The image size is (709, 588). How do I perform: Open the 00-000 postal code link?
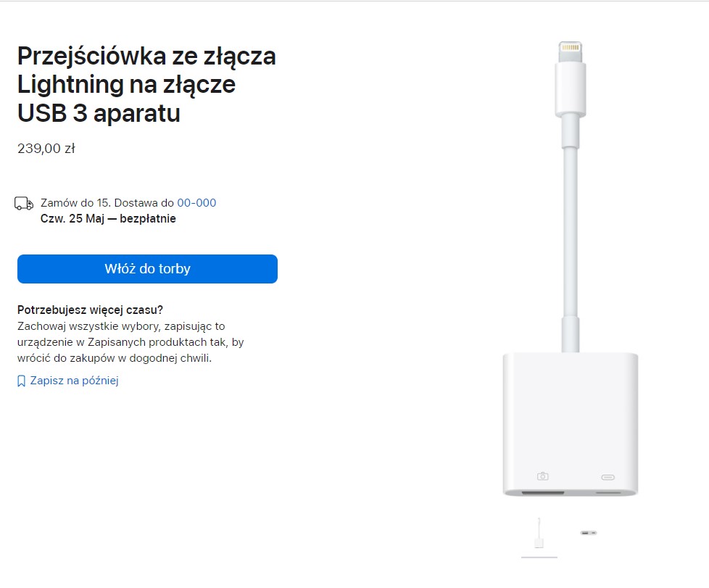196,202
